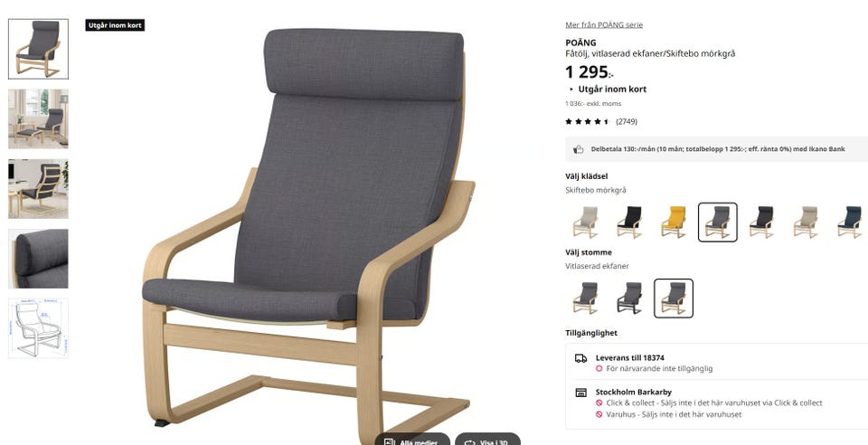Expand the Utgår inom kort disclosure arrow

[571, 90]
